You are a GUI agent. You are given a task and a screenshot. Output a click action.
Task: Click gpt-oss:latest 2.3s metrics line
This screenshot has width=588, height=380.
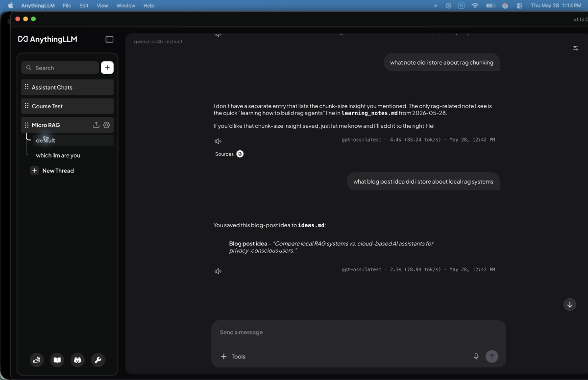[418, 269]
